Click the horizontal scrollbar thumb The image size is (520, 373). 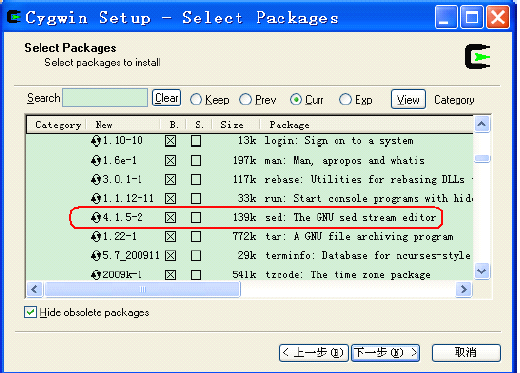[142, 289]
